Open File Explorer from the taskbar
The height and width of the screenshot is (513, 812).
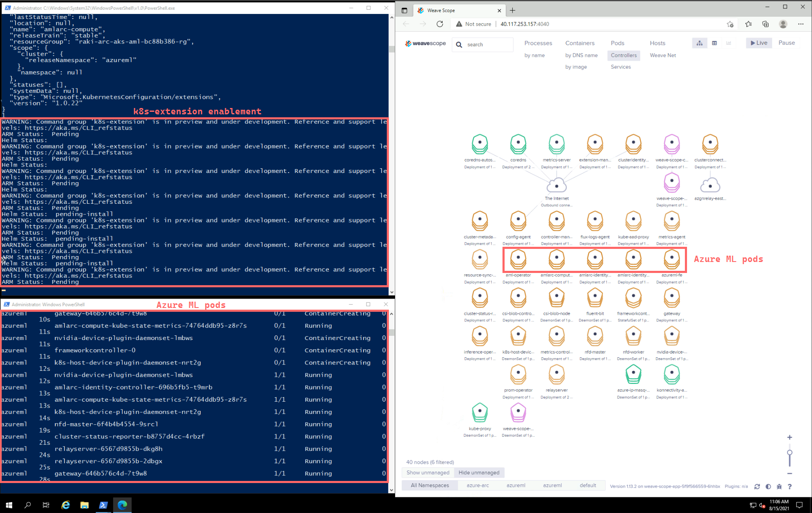tap(84, 505)
